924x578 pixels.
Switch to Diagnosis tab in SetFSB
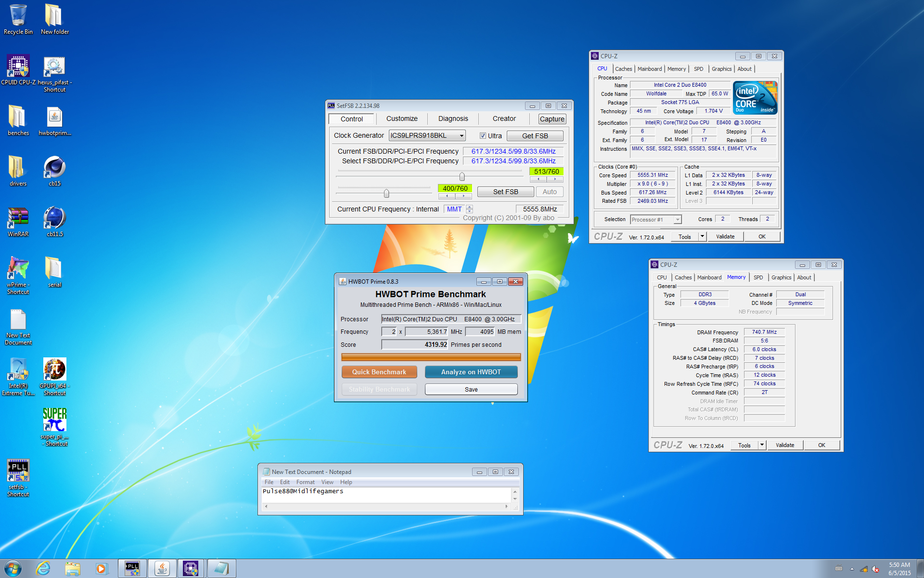click(x=453, y=118)
